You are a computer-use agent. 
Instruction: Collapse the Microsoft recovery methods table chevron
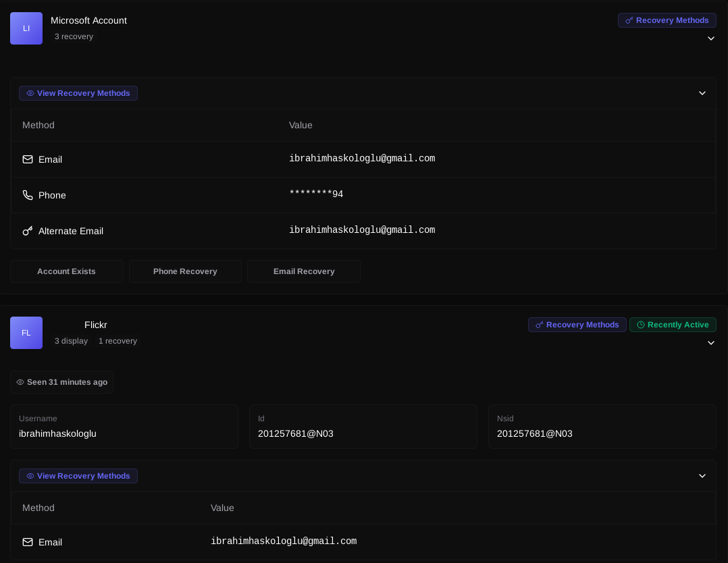point(702,93)
